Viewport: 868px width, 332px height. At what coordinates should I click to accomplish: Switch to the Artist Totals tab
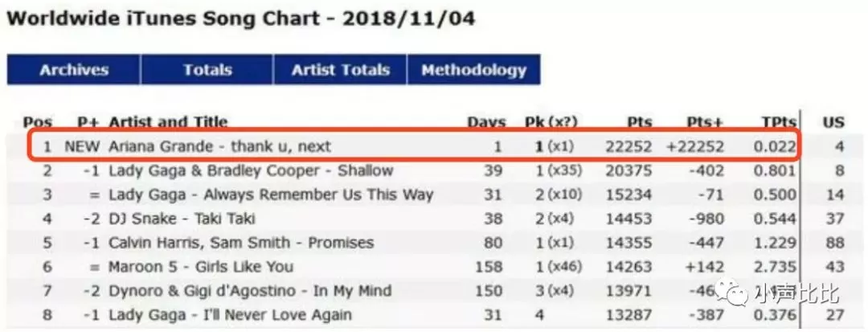tap(340, 70)
